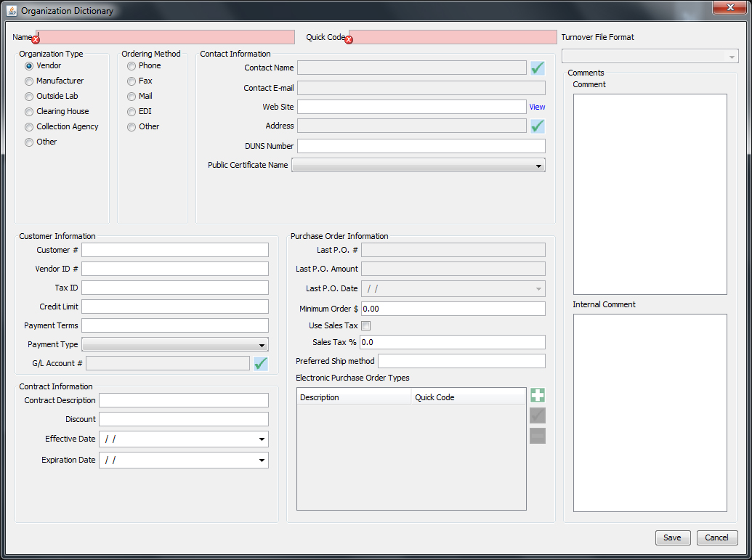
Task: Click the Credit Limit field
Action: coord(175,307)
